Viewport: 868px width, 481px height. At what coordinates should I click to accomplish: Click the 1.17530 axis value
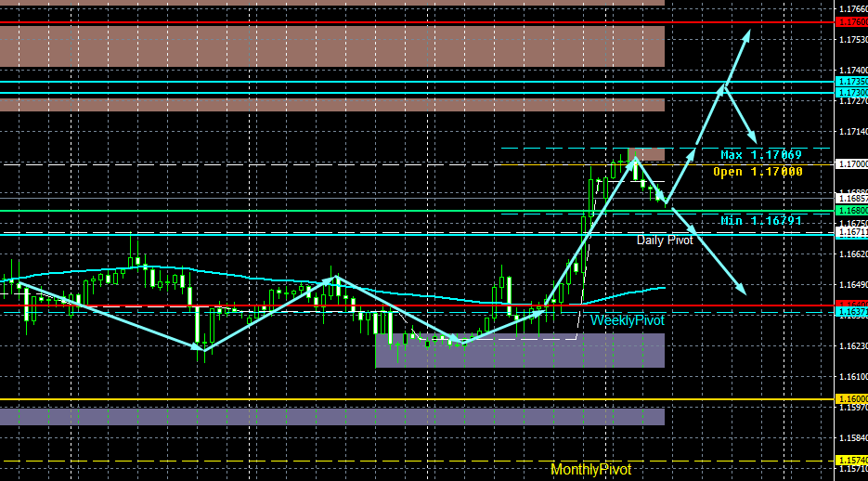point(853,40)
